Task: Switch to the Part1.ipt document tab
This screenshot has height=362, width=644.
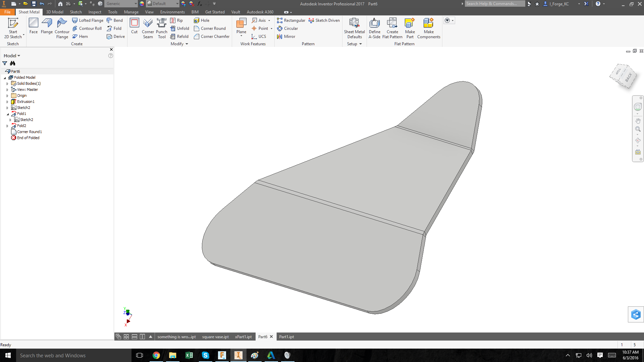Action: pos(286,337)
